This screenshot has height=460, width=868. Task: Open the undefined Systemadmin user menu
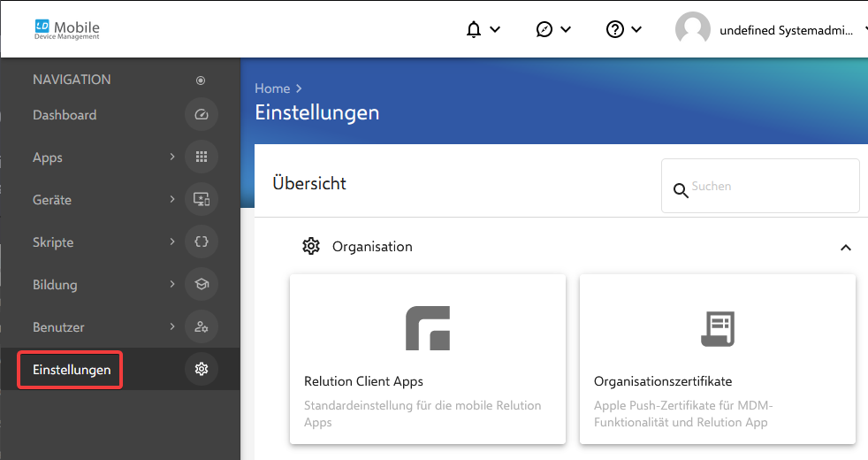[x=786, y=30]
